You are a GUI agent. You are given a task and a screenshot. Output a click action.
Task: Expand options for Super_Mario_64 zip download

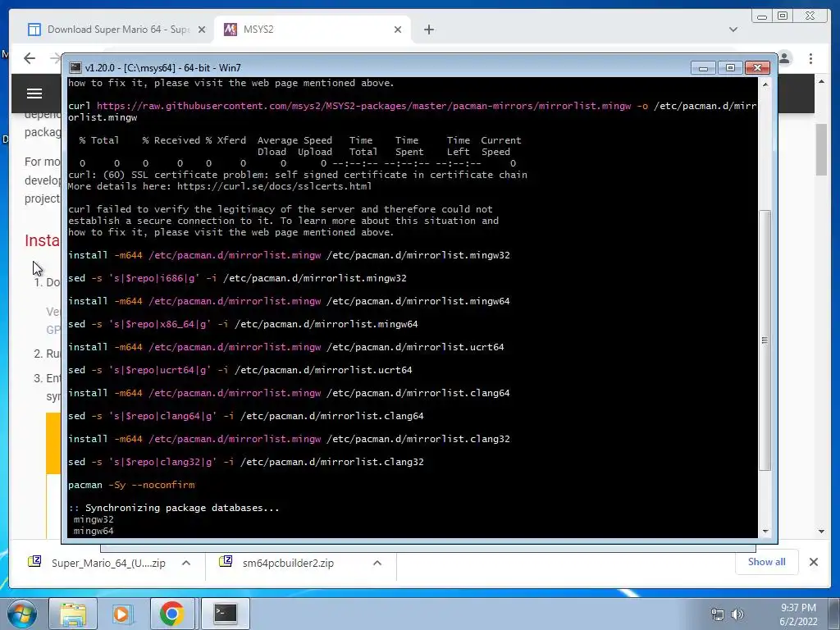click(x=186, y=563)
